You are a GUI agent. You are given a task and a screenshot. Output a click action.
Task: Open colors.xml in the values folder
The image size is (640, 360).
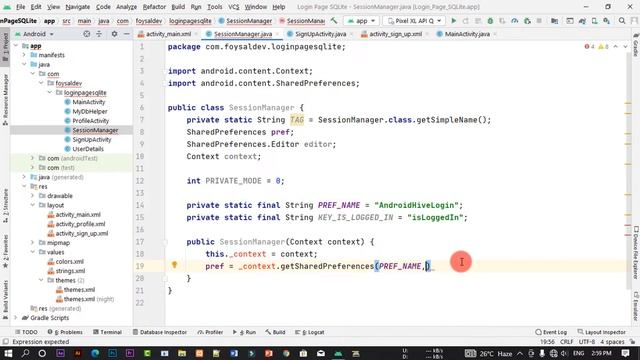pyautogui.click(x=69, y=262)
